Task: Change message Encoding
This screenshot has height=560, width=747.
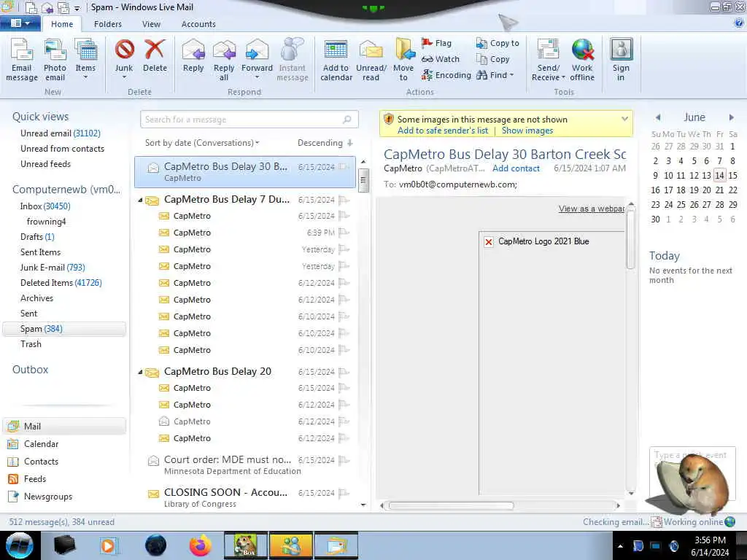Action: click(x=446, y=75)
